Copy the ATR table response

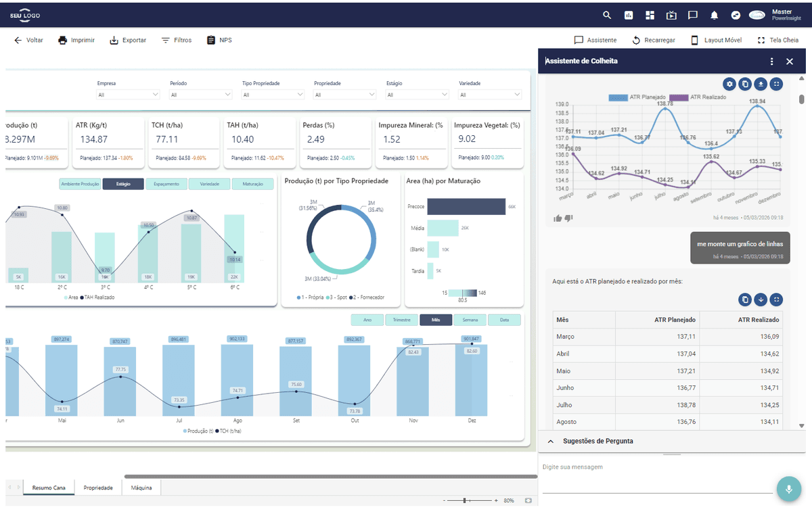click(745, 299)
